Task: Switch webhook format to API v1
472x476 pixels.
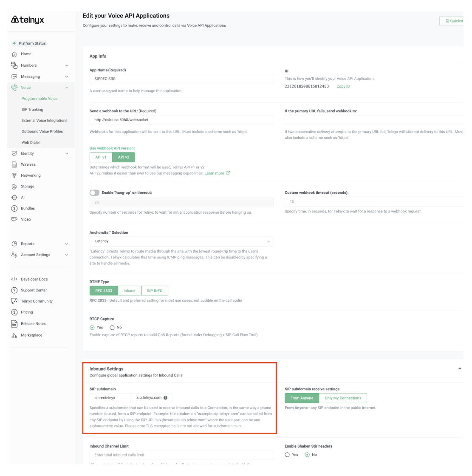Action: tap(100, 157)
